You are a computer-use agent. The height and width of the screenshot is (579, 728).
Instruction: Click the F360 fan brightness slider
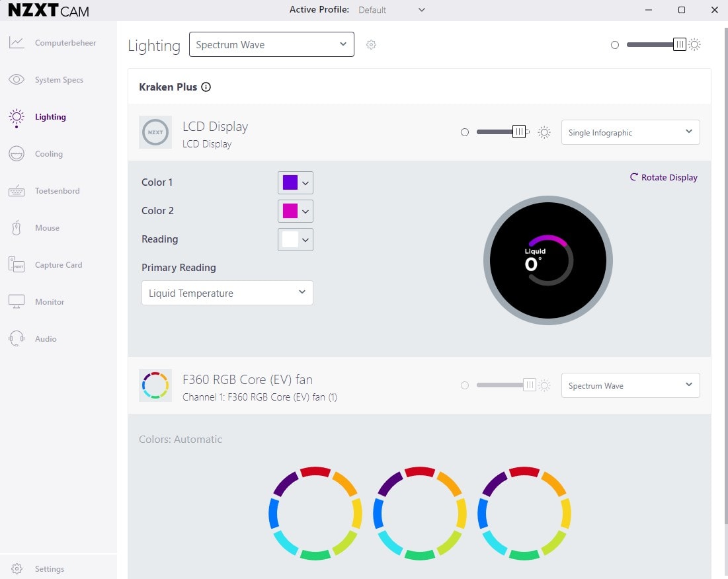pos(506,385)
